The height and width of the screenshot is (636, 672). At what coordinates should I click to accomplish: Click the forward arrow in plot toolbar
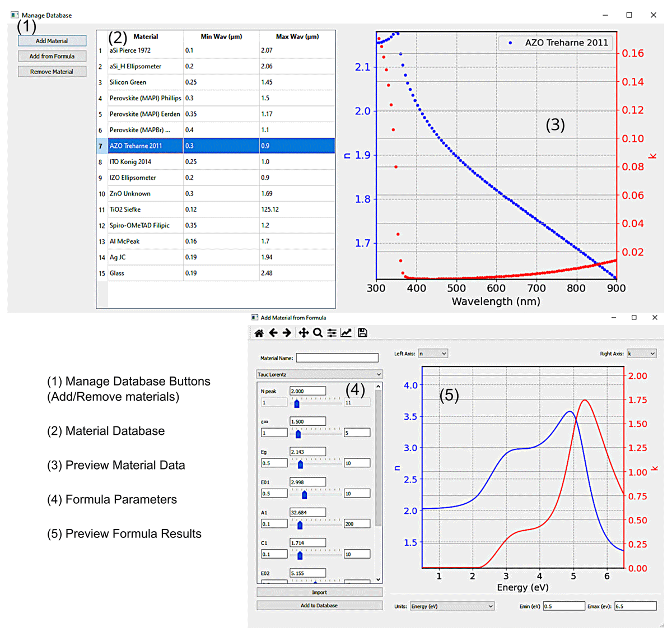click(287, 333)
